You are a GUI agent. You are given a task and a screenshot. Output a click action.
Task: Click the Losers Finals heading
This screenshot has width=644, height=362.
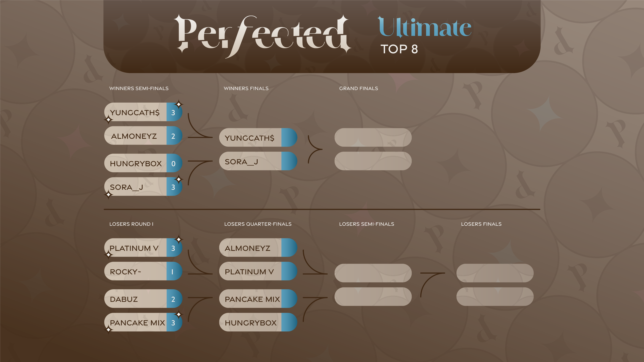[481, 224]
